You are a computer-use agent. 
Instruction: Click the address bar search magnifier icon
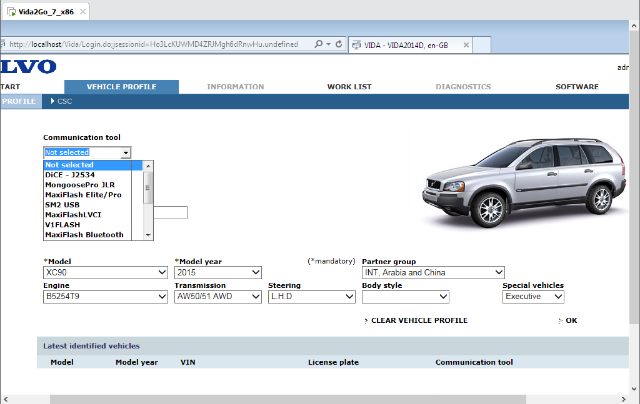(x=318, y=44)
